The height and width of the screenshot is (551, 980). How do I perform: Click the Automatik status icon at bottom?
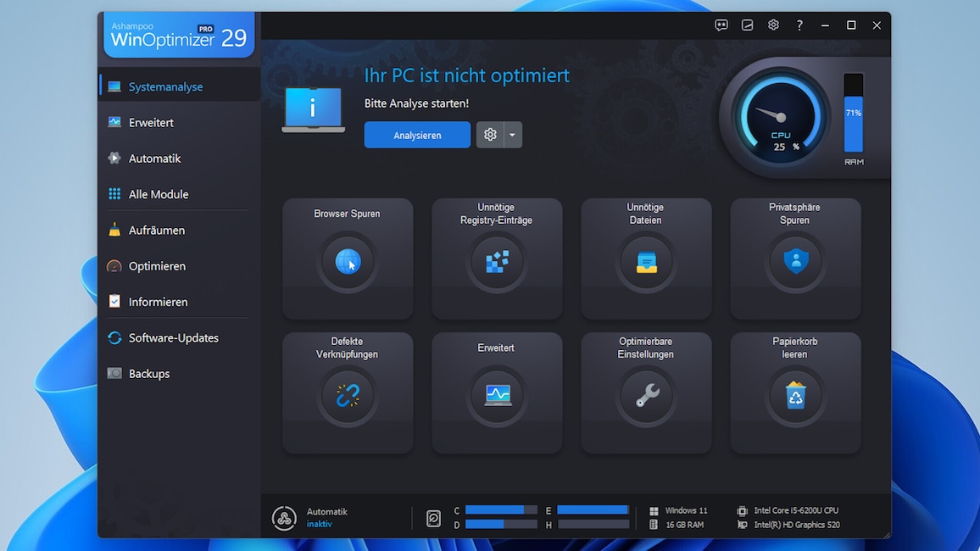[284, 518]
